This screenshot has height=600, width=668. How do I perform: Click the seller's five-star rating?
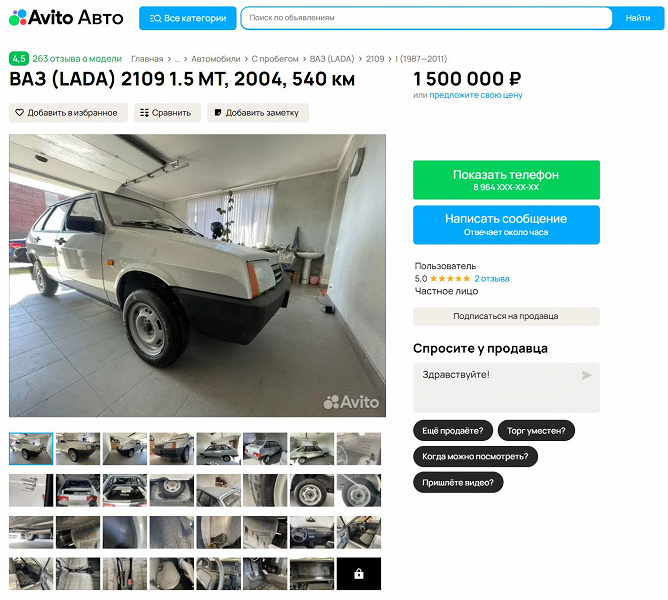coord(449,279)
